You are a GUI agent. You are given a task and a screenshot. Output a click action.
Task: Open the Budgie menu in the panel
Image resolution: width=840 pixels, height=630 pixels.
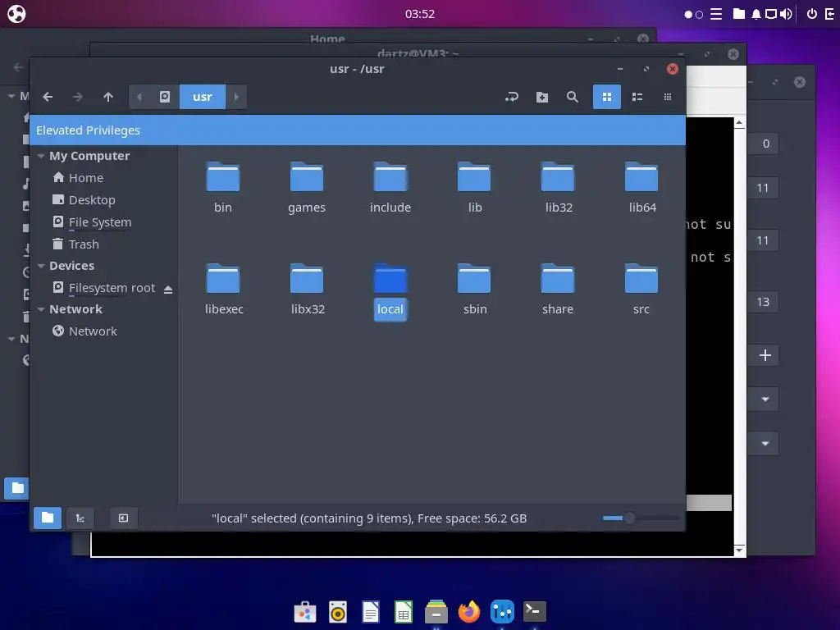tap(16, 14)
